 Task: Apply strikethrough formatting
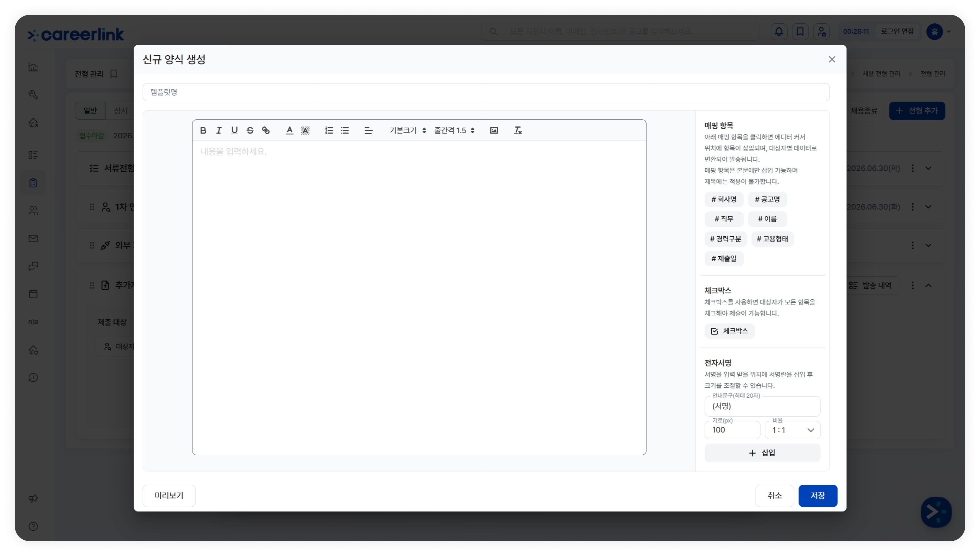coord(250,131)
